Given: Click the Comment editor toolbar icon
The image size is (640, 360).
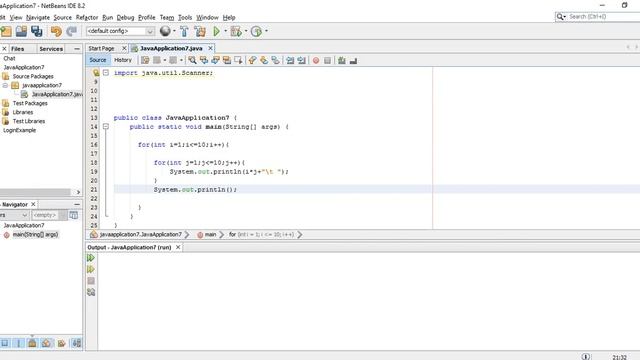Looking at the screenshot, I should (x=342, y=60).
